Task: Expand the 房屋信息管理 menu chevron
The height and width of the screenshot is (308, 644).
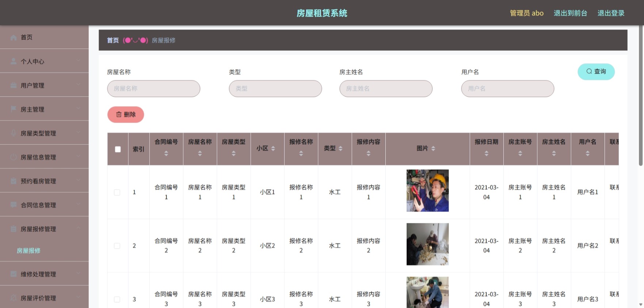Action: [x=79, y=156]
